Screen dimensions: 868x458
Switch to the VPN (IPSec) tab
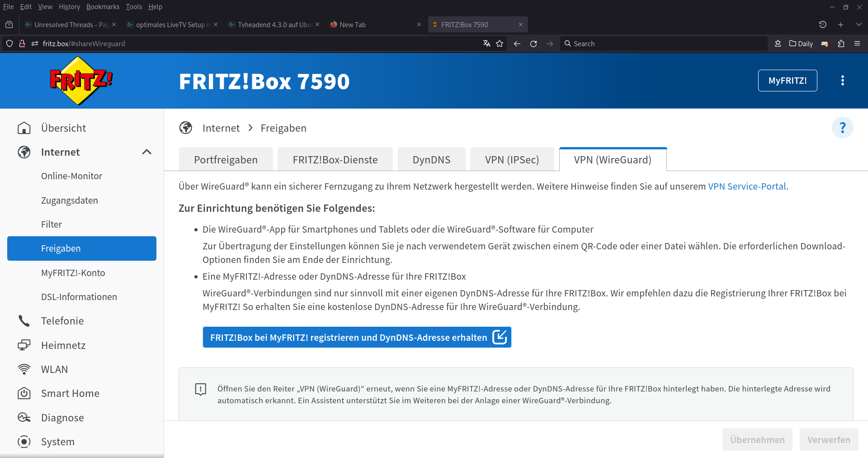(512, 159)
